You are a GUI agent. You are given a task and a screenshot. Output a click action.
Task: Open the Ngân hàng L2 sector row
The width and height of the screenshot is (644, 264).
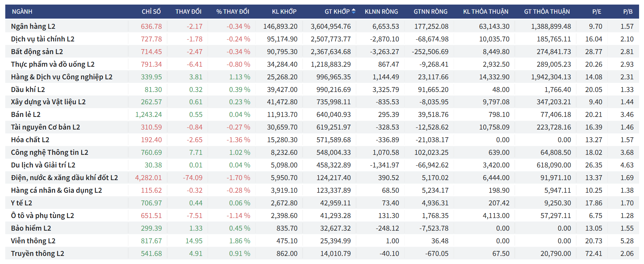[33, 26]
